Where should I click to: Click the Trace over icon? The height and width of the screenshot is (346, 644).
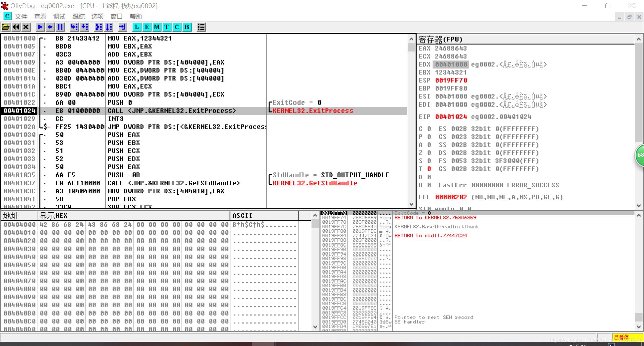point(109,27)
